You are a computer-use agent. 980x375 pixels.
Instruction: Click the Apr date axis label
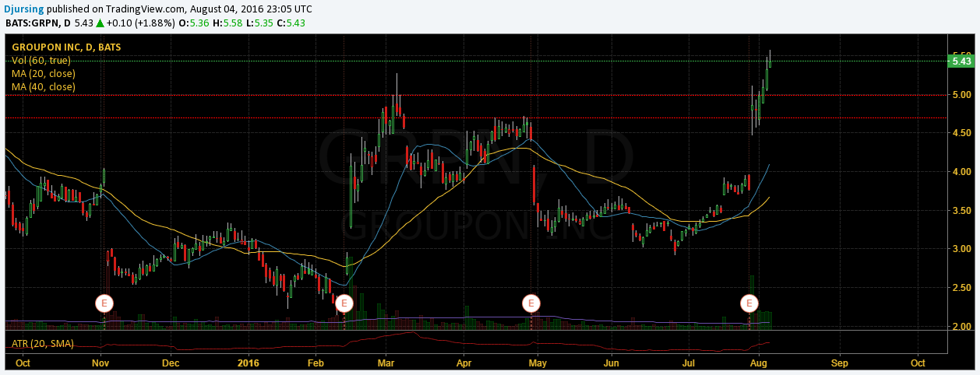(x=464, y=363)
